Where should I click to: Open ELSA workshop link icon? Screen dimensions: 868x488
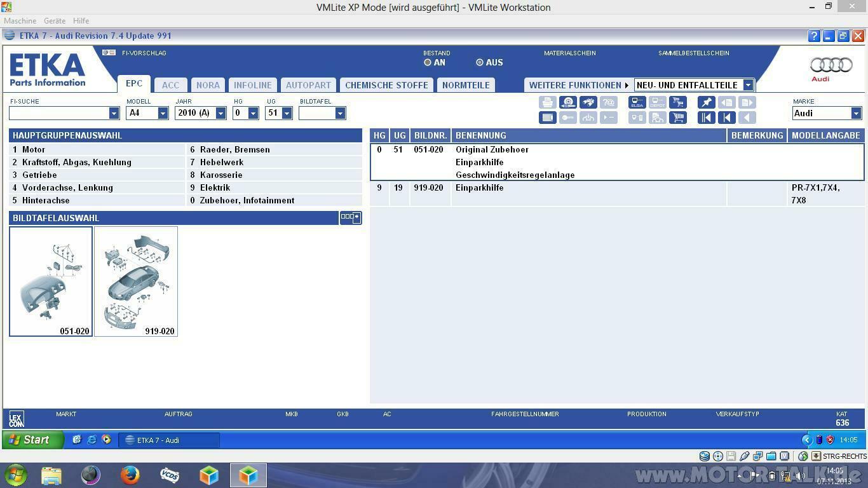(x=637, y=102)
